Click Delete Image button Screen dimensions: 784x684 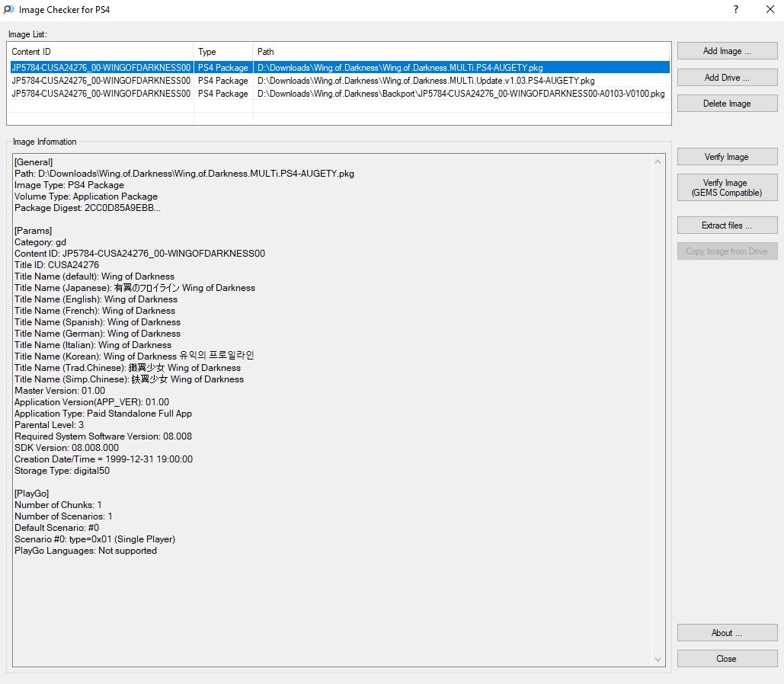point(727,104)
